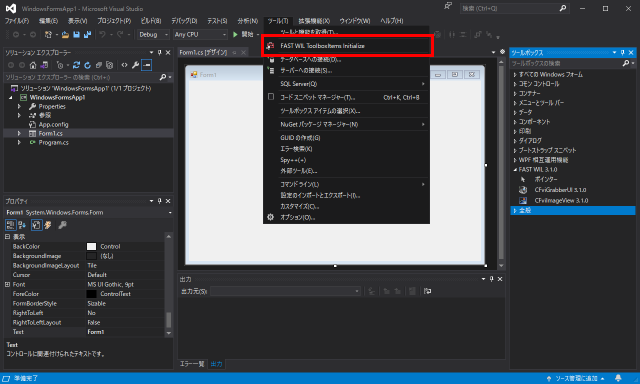This screenshot has height=384, width=640.
Task: Collapse the FAST WIL 3.1.0 toolbox group
Action: point(515,169)
